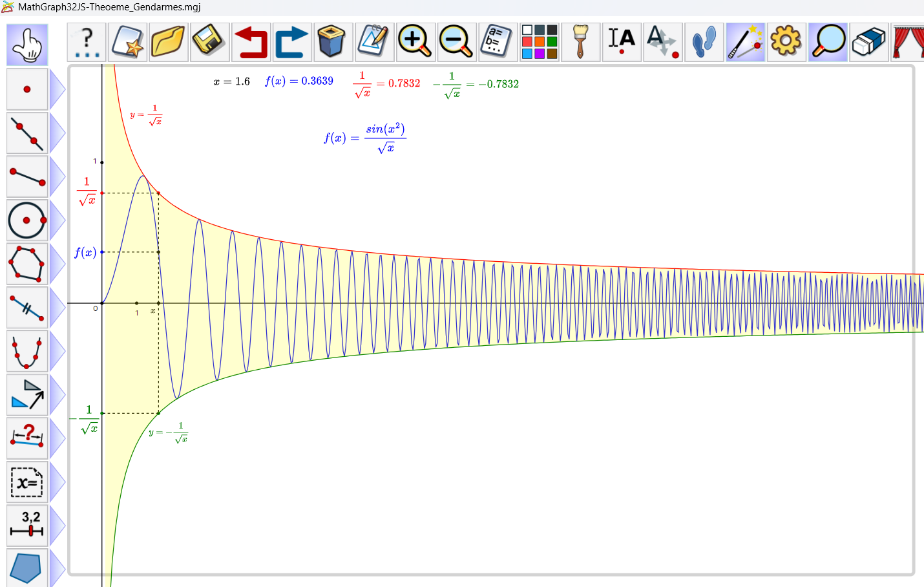Viewport: 924px width, 587px height.
Task: Click the 'x = 1.6' value display
Action: tap(231, 81)
